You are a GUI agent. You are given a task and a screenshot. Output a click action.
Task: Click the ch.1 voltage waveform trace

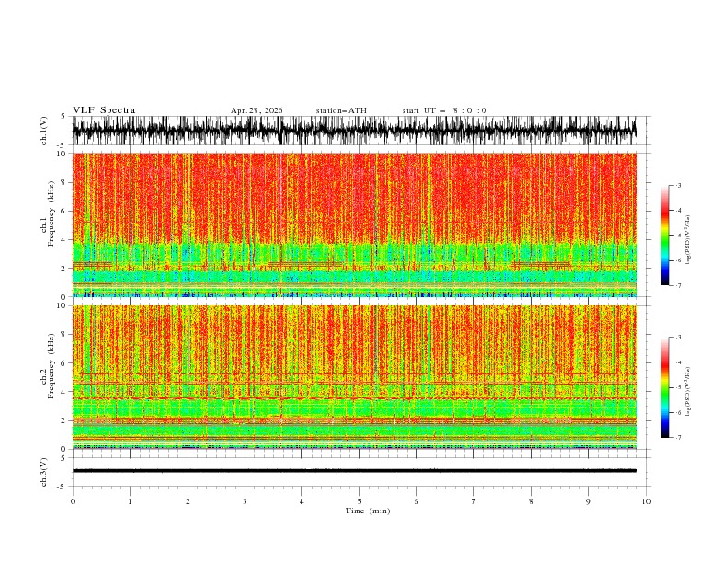coord(354,131)
